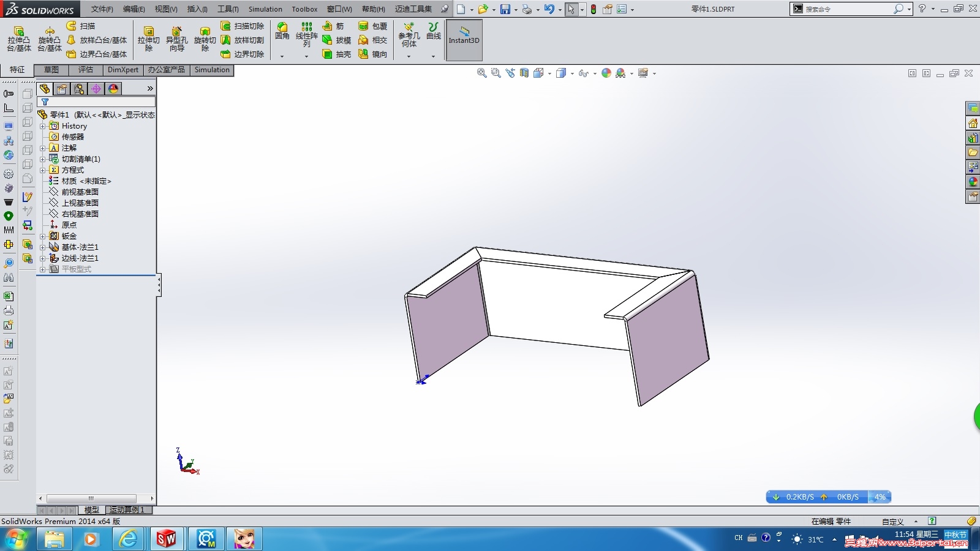Open the ConfigurationManager tab icon
Viewport: 980px width, 551px height.
pyautogui.click(x=79, y=89)
